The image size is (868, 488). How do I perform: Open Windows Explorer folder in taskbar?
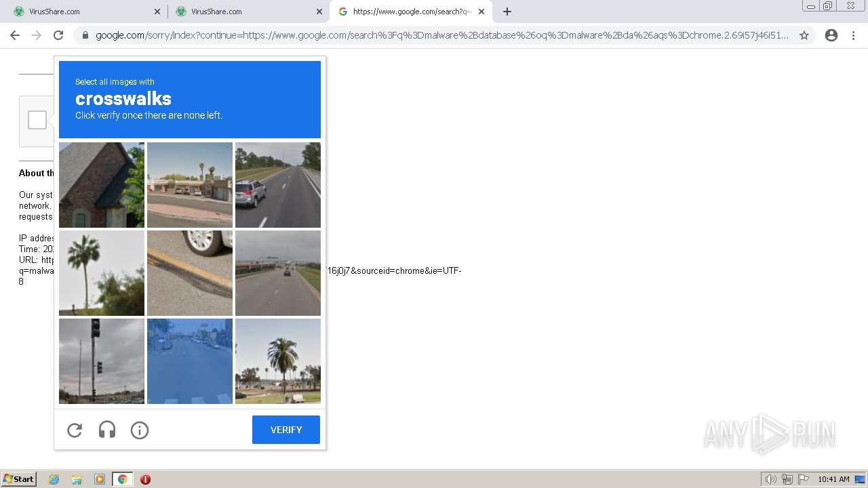pyautogui.click(x=77, y=479)
